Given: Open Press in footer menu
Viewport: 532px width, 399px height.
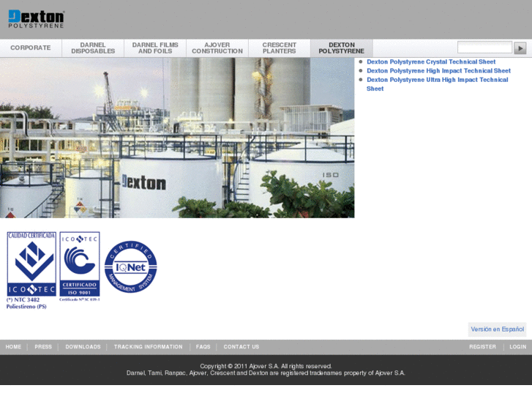Looking at the screenshot, I should click(43, 347).
